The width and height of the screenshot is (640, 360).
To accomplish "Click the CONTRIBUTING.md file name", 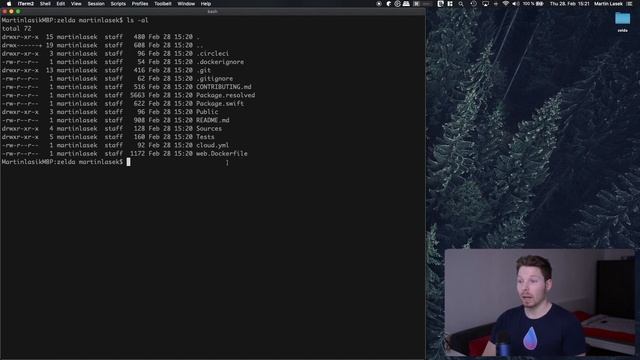I will pos(224,87).
